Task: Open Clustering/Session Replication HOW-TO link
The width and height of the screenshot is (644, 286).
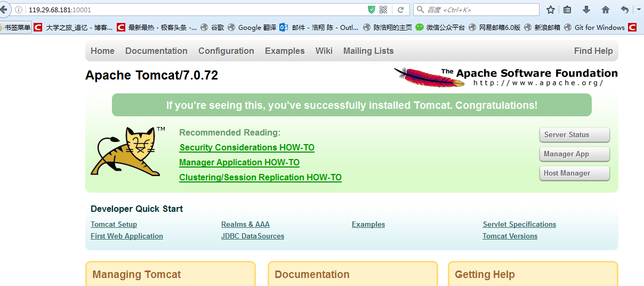Action: [260, 177]
